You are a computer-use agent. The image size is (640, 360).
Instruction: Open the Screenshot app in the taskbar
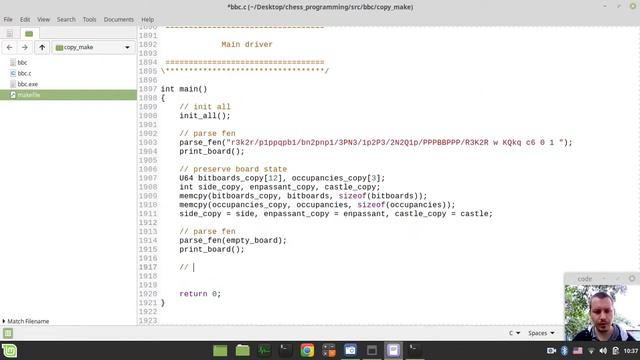pos(350,351)
